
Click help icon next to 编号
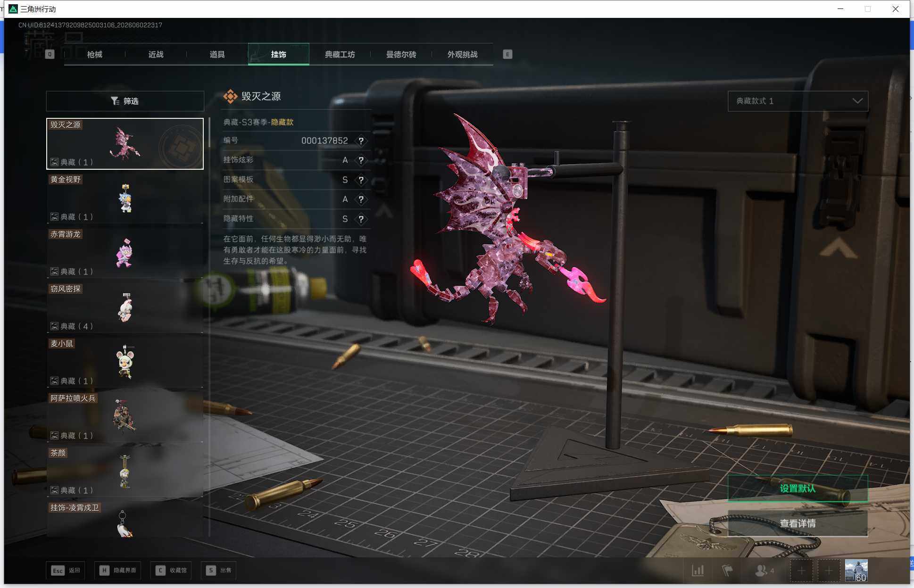point(361,141)
